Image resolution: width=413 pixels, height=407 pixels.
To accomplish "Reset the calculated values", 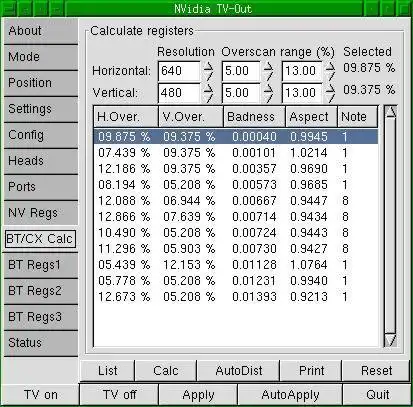I will tap(376, 371).
